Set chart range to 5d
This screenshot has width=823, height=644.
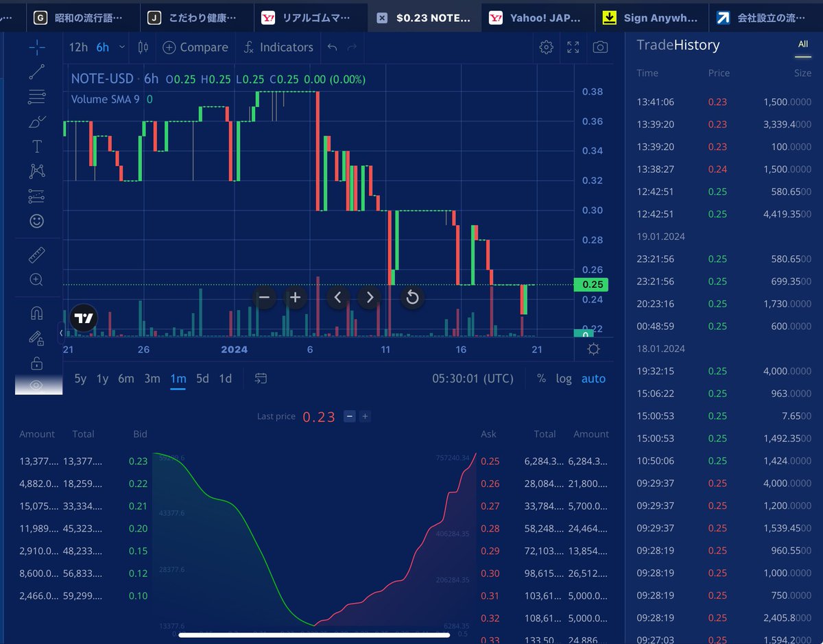coord(202,379)
